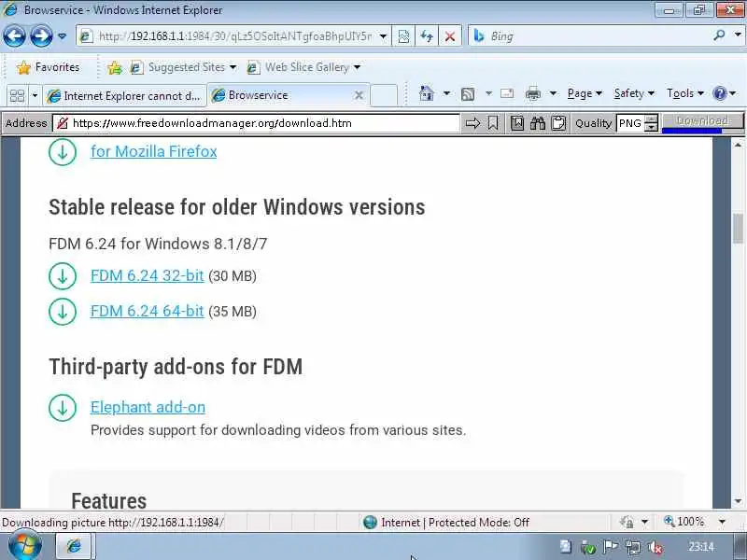This screenshot has height=560, width=747.
Task: Click the red Stop loading icon
Action: (450, 36)
